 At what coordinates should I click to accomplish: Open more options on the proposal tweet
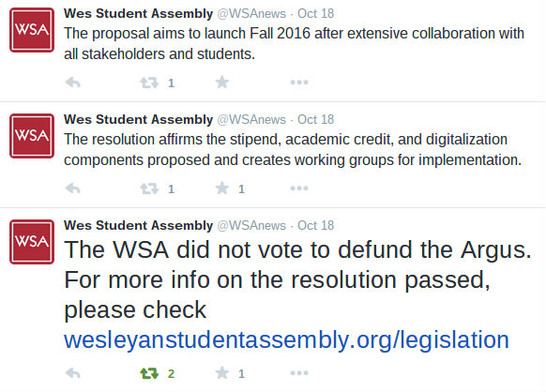coord(299,83)
